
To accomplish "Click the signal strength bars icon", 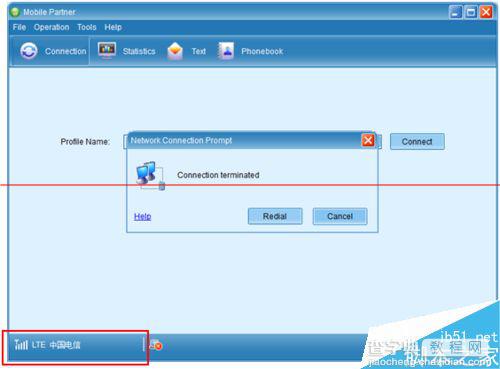I will point(21,344).
